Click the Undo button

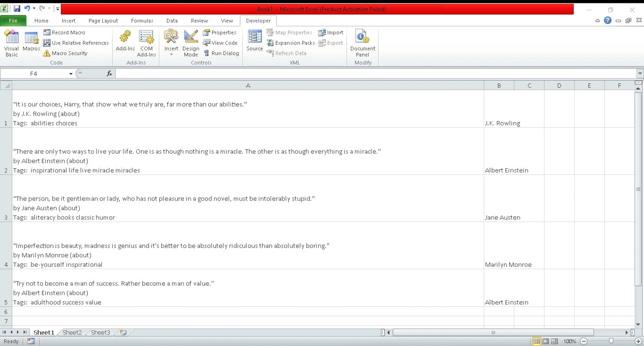coord(27,9)
